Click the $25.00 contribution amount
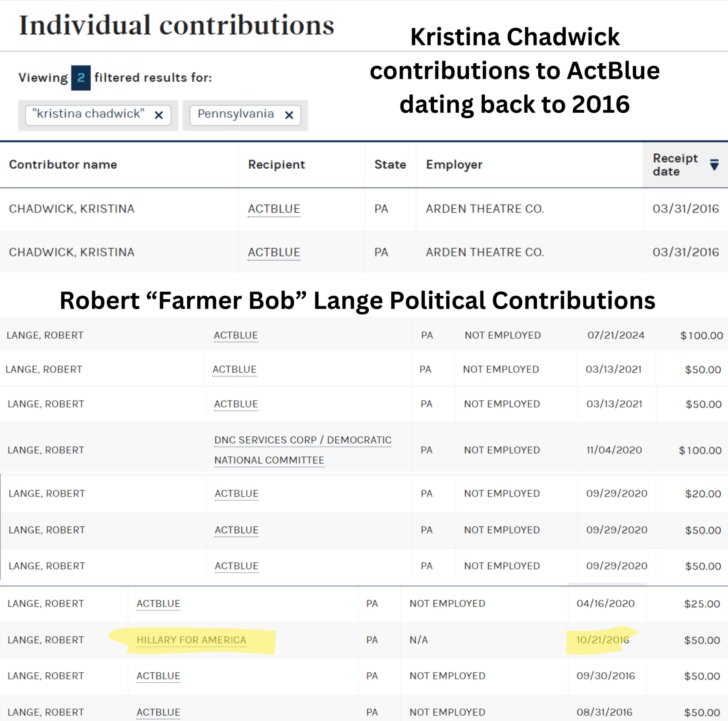Viewport: 728px width, 721px height. (x=702, y=604)
